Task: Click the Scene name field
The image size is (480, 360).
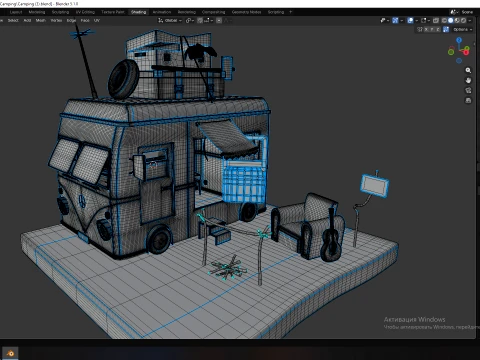Action: tap(467, 12)
